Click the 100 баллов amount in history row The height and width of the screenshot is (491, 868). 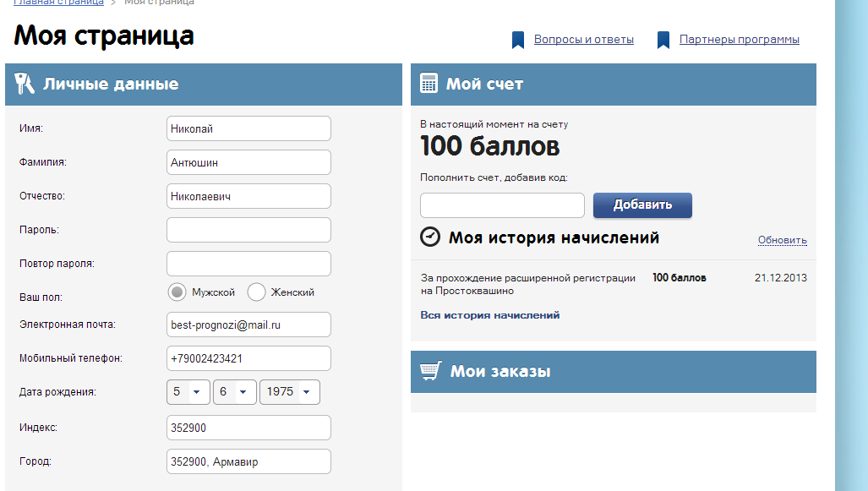680,278
